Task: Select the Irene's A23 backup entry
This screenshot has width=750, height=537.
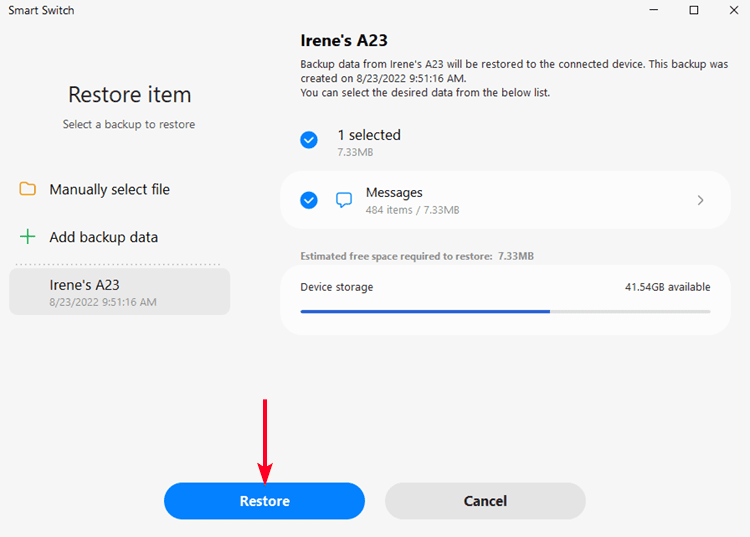Action: click(x=120, y=292)
